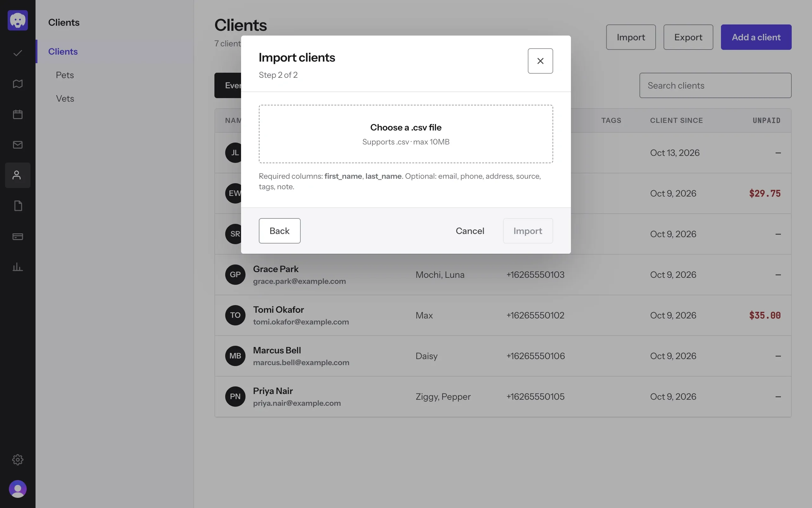This screenshot has width=812, height=508.
Task: Close the Import clients dialog
Action: point(540,61)
